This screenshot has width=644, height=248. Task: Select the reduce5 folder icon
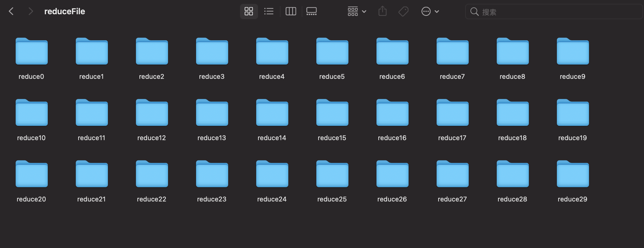pyautogui.click(x=332, y=51)
